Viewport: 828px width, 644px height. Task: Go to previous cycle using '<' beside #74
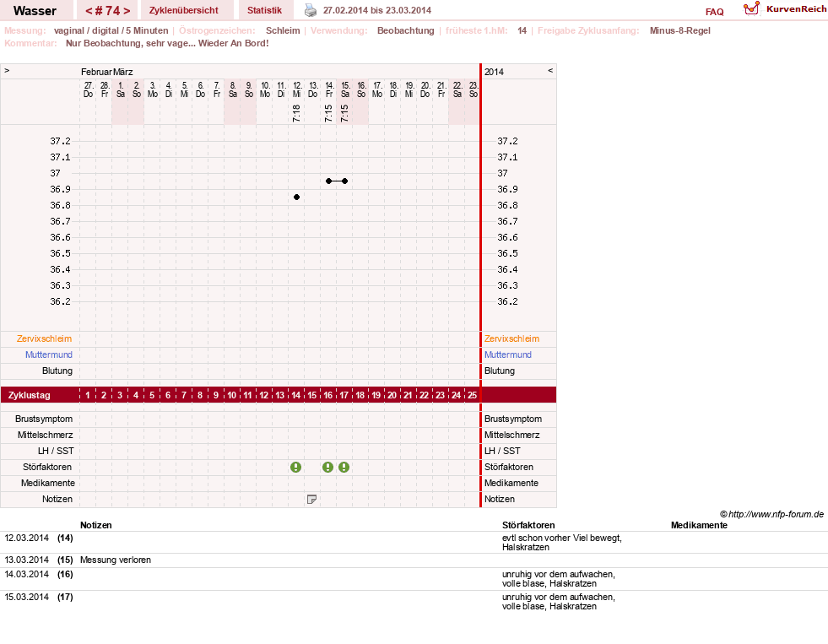(x=89, y=11)
